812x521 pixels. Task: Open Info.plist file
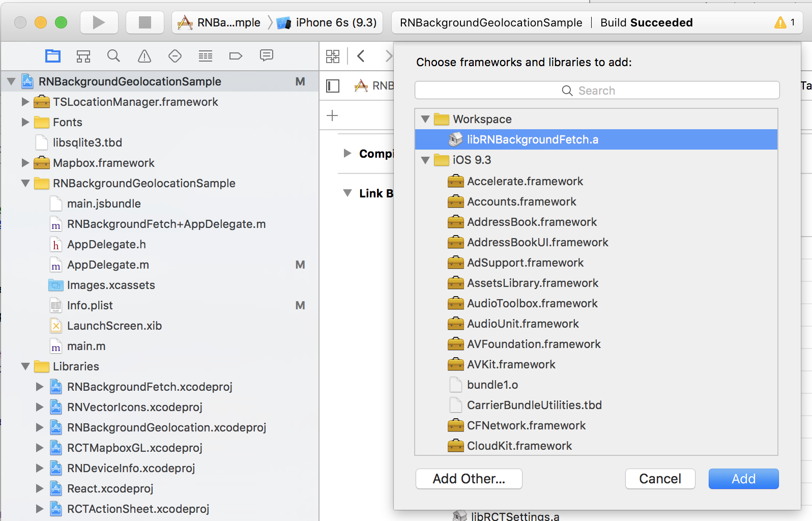pyautogui.click(x=90, y=305)
